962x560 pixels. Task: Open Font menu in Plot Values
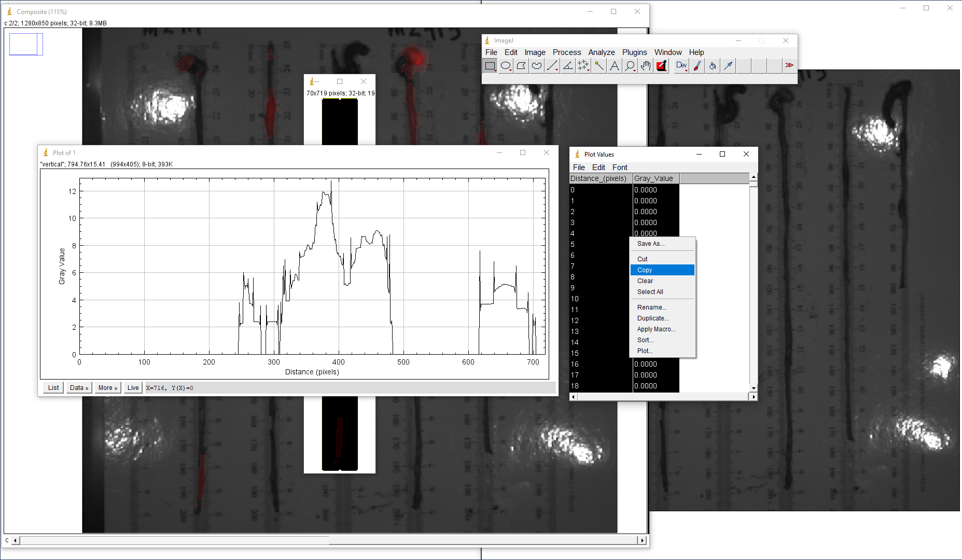pos(619,167)
